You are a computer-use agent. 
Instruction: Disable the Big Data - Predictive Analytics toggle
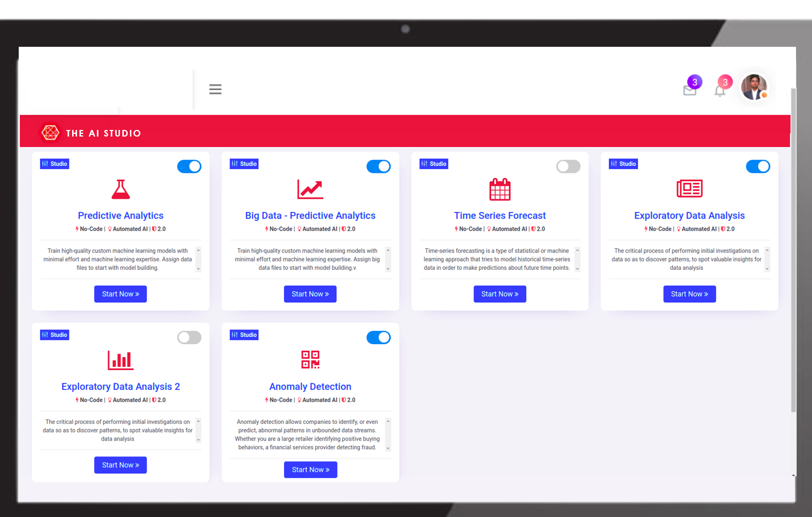click(379, 166)
